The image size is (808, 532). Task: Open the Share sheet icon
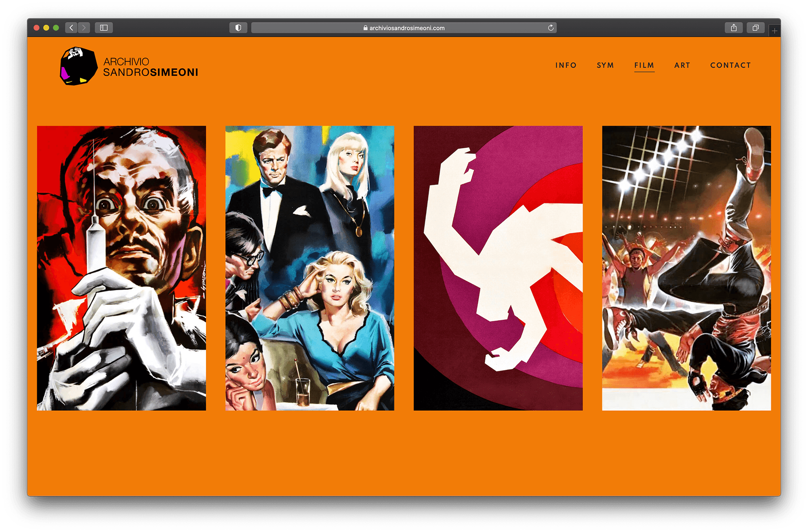tap(734, 27)
